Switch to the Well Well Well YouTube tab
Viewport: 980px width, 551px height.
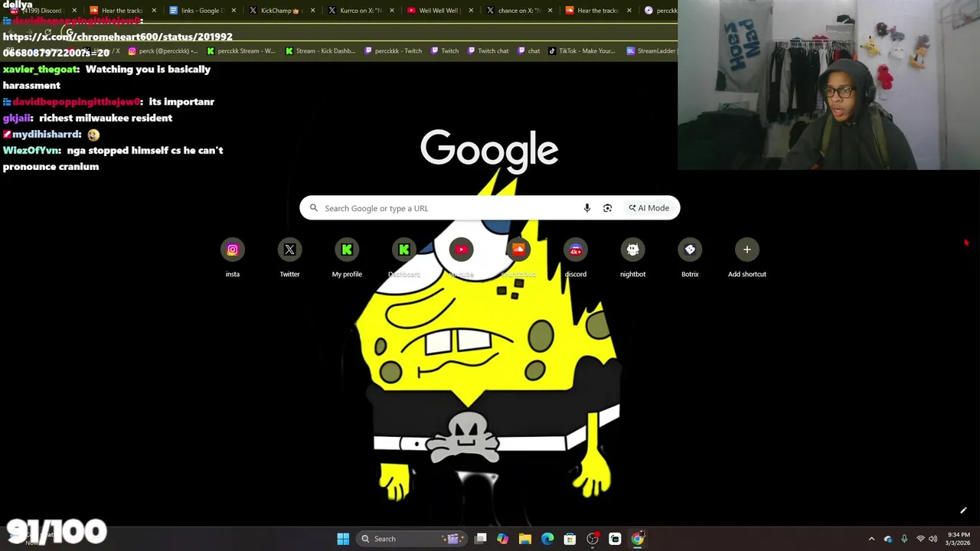[x=439, y=11]
